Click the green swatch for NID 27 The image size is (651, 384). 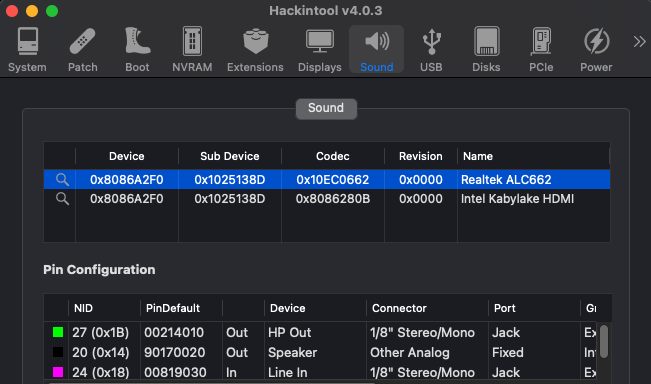pyautogui.click(x=58, y=332)
